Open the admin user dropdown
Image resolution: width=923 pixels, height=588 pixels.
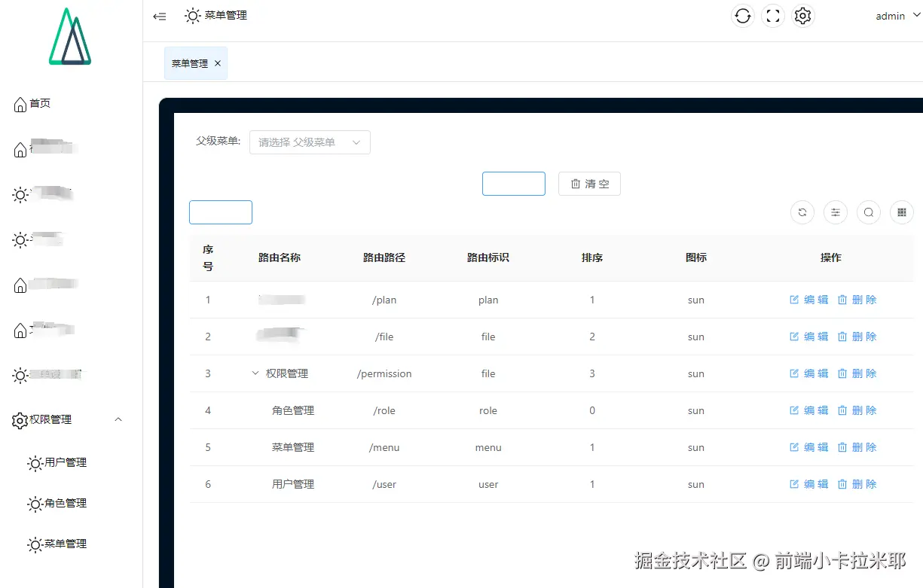[897, 16]
